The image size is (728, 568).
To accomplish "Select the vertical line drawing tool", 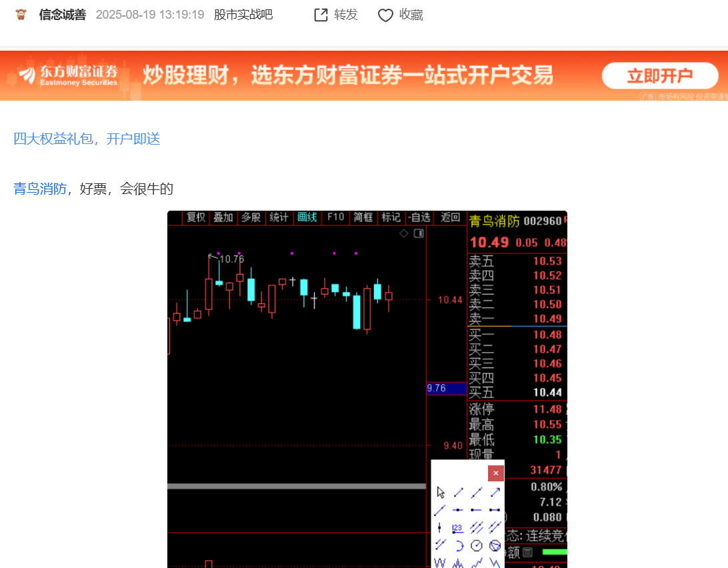I will [x=440, y=527].
